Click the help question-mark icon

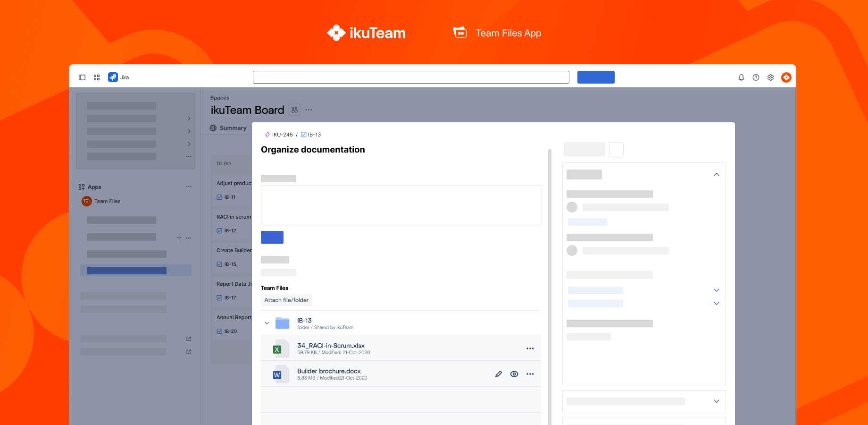[756, 77]
